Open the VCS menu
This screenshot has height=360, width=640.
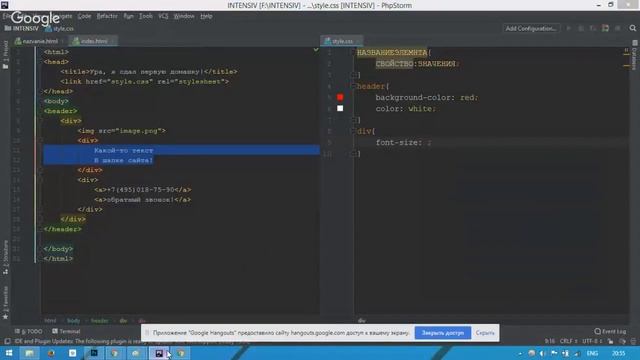tap(163, 16)
